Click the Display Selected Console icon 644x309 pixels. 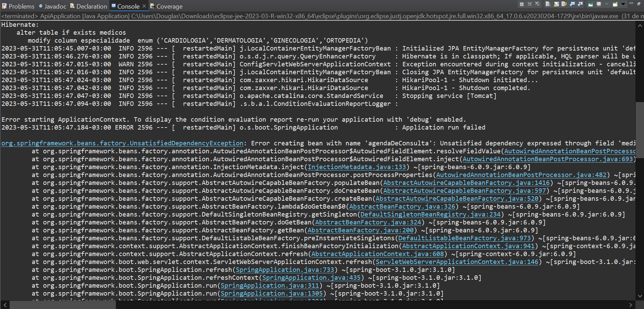pyautogui.click(x=599, y=4)
